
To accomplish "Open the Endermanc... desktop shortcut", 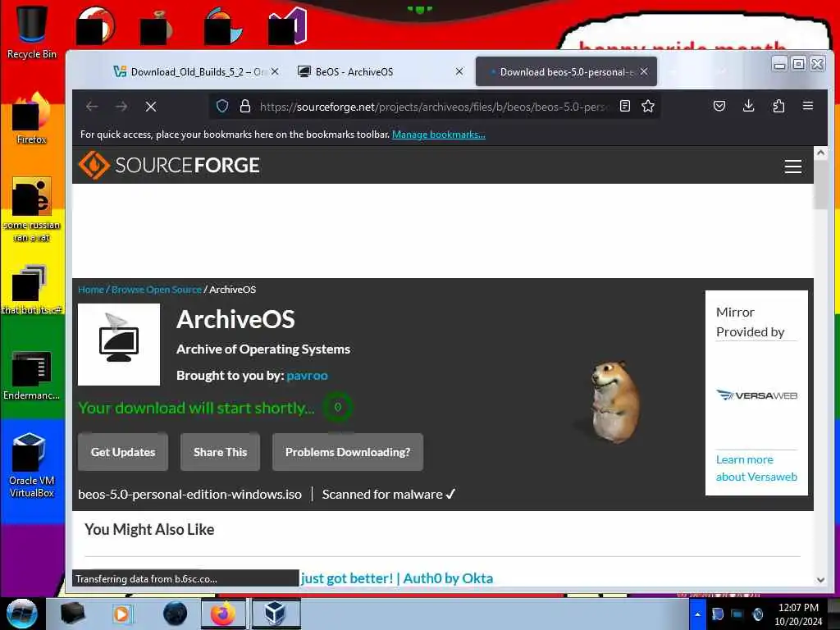I will pyautogui.click(x=32, y=376).
